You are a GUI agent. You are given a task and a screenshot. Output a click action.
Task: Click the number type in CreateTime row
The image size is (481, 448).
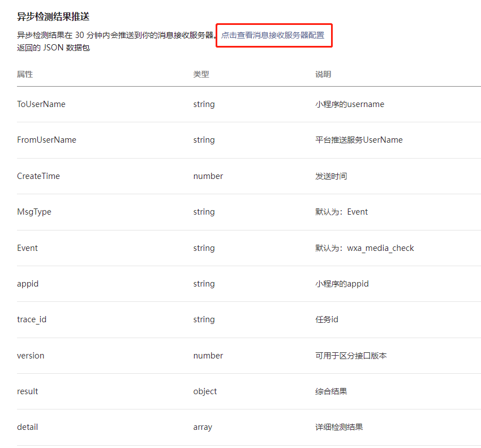pyautogui.click(x=208, y=176)
